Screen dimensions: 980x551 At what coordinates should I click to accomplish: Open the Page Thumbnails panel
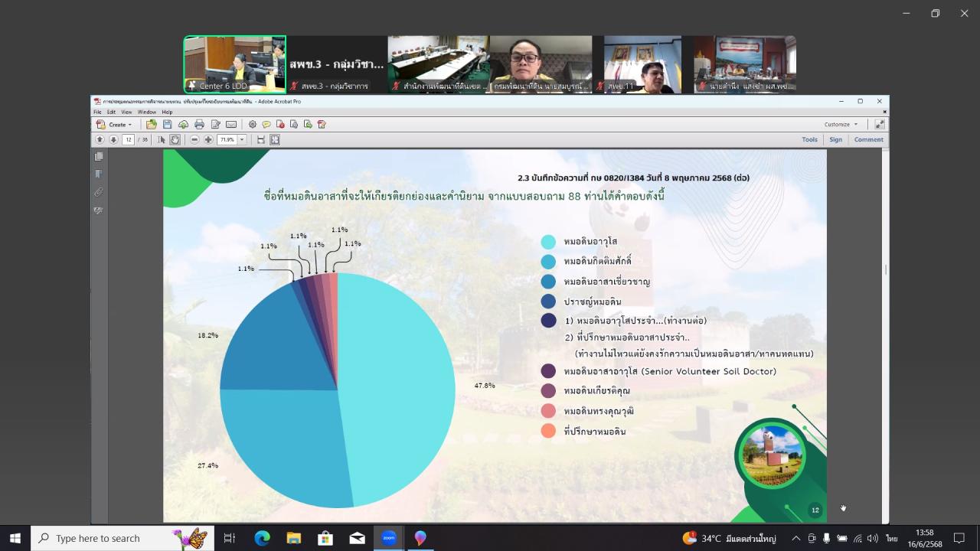click(x=99, y=156)
